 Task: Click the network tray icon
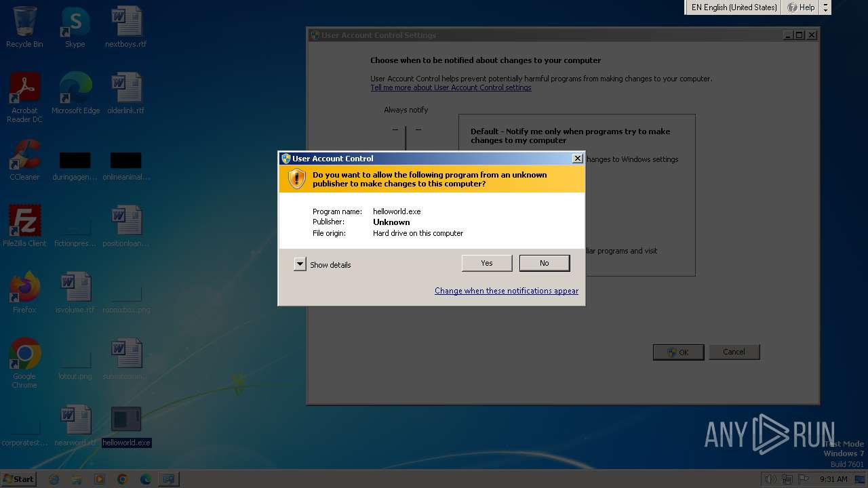(787, 479)
